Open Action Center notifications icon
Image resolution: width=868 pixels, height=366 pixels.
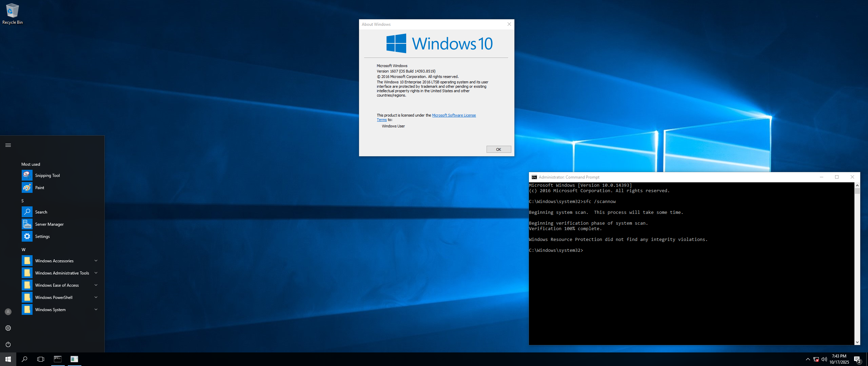click(857, 359)
